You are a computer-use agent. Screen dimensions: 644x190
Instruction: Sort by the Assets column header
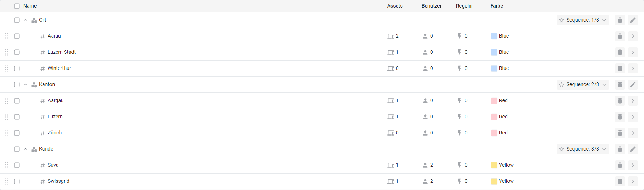point(394,6)
